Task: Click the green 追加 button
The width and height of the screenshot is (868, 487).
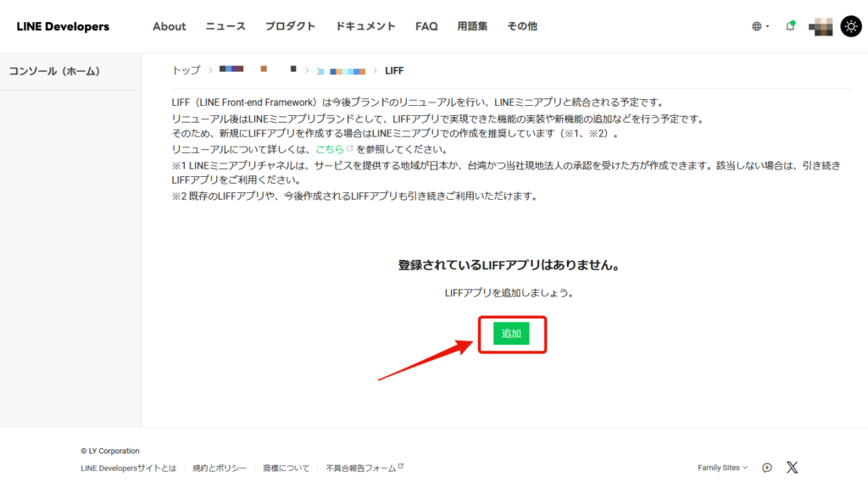Action: [511, 334]
